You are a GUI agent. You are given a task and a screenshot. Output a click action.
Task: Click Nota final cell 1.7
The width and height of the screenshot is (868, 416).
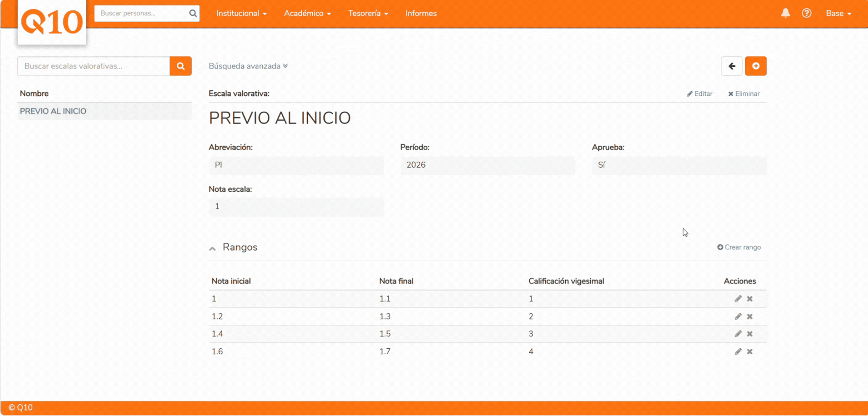pos(385,352)
